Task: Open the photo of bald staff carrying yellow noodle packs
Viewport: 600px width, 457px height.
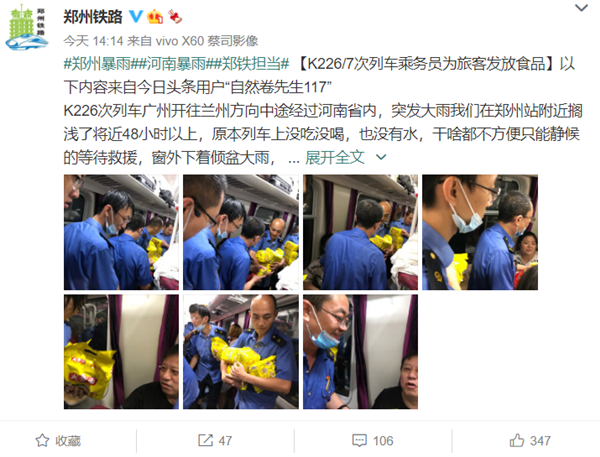Action: click(241, 351)
